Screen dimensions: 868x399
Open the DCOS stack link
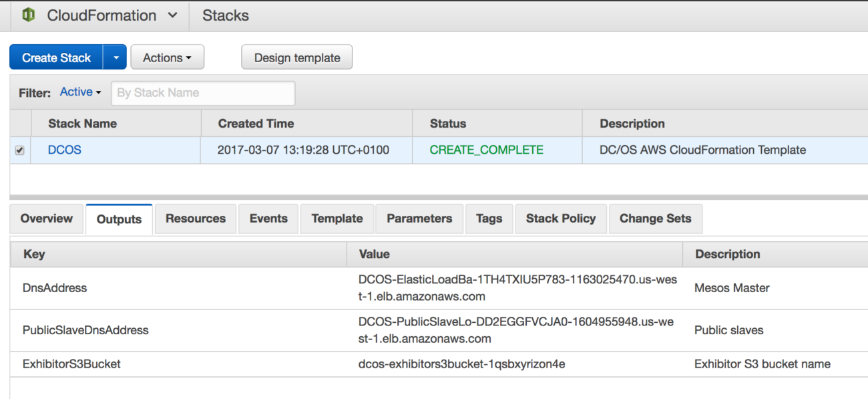[65, 150]
